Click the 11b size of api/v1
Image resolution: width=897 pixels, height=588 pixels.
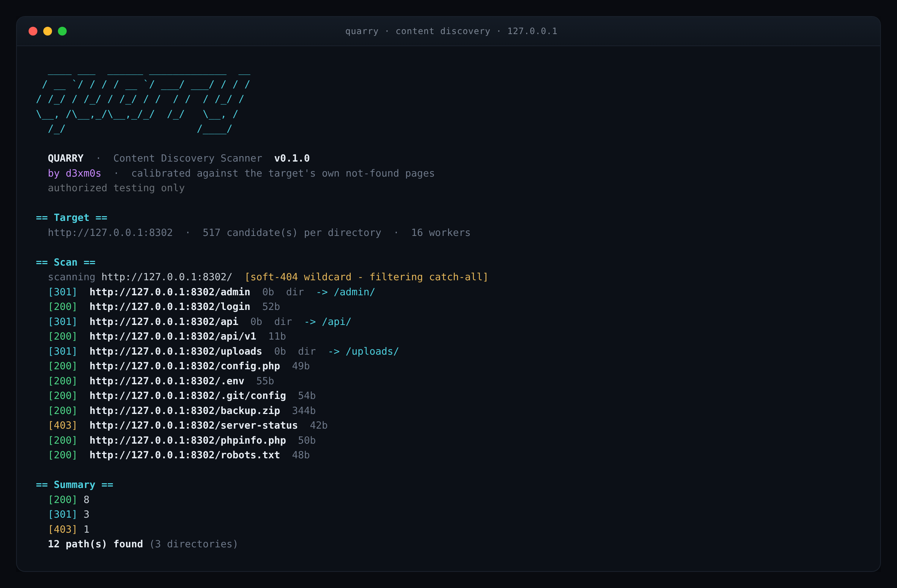[x=277, y=336]
